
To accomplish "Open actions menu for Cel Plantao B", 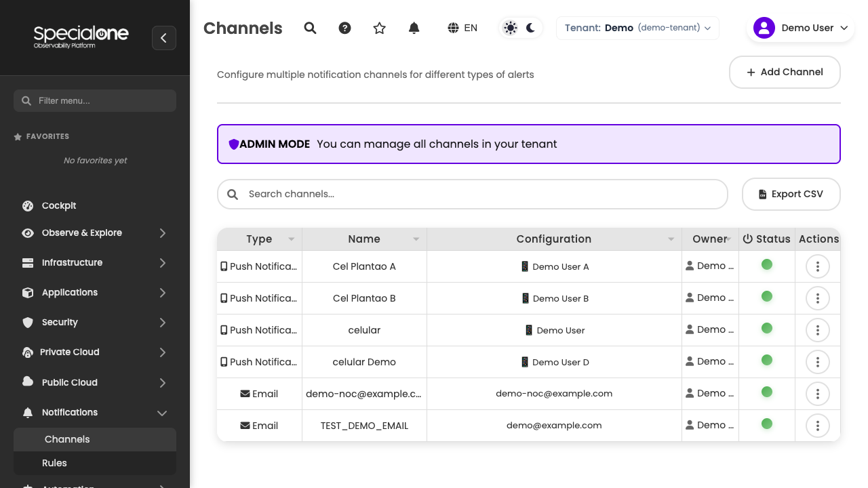I will (818, 298).
